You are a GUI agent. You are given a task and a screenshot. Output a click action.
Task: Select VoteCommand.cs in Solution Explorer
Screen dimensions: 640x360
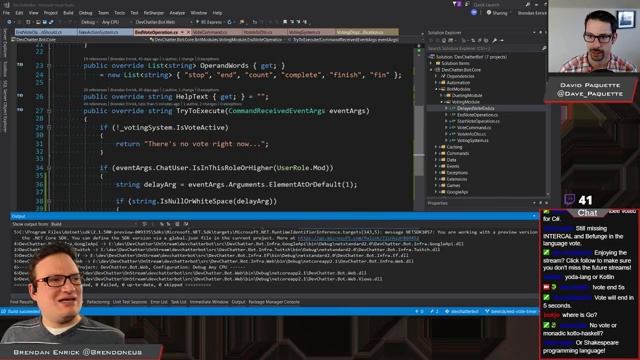click(x=474, y=128)
